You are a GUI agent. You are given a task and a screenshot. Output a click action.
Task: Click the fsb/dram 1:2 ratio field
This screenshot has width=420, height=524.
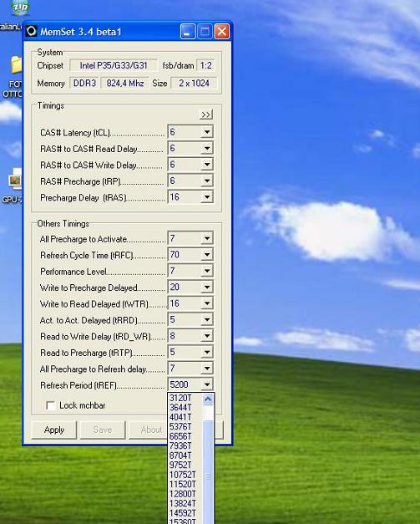[205, 65]
